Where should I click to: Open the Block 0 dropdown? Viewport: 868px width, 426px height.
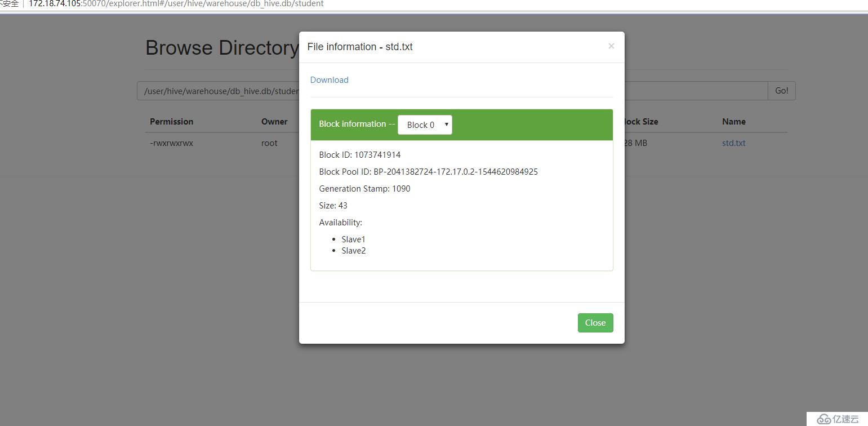click(x=425, y=125)
